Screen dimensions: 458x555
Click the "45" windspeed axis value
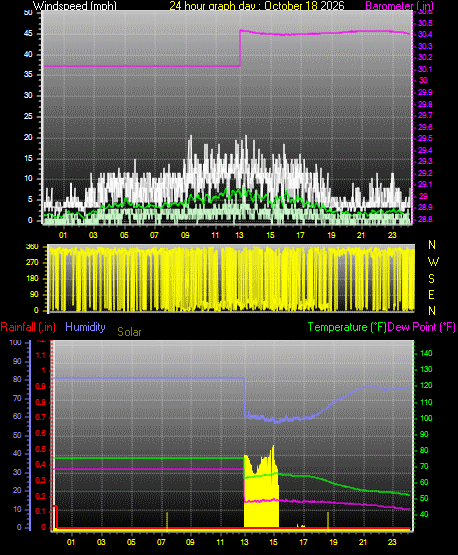(x=28, y=33)
